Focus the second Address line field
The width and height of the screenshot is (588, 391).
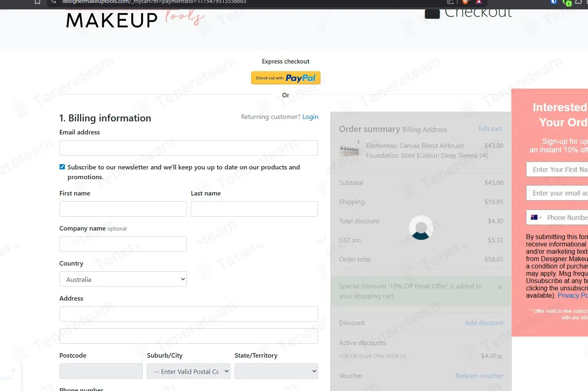[189, 336]
